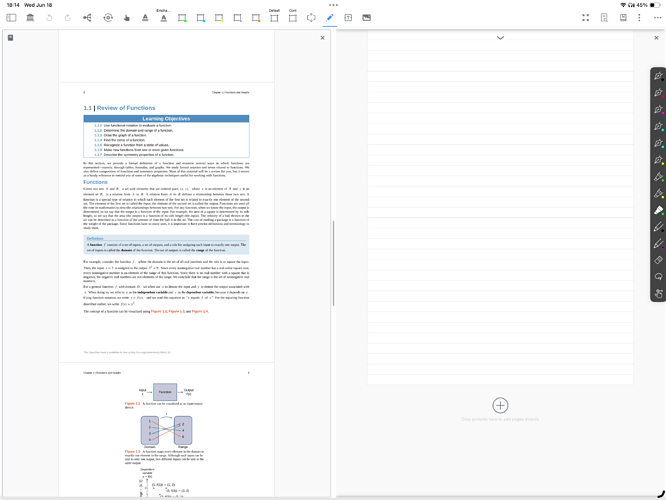Close the textbook document pane
This screenshot has height=500, width=666.
click(x=322, y=38)
